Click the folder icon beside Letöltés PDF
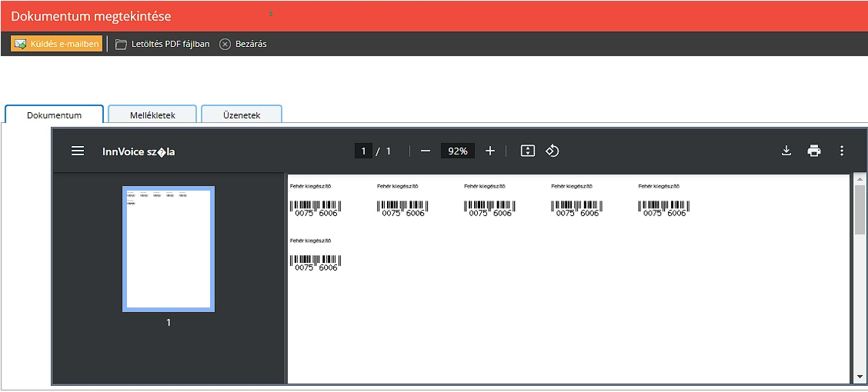The image size is (868, 392). pos(121,45)
